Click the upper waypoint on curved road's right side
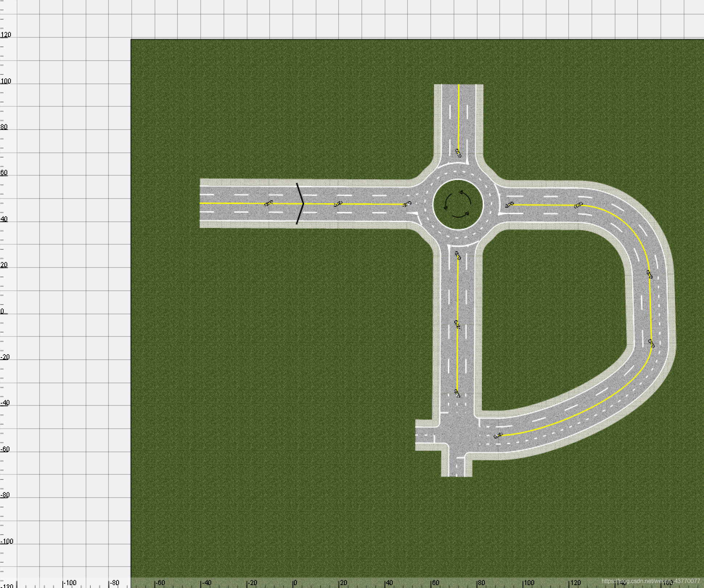 click(649, 274)
